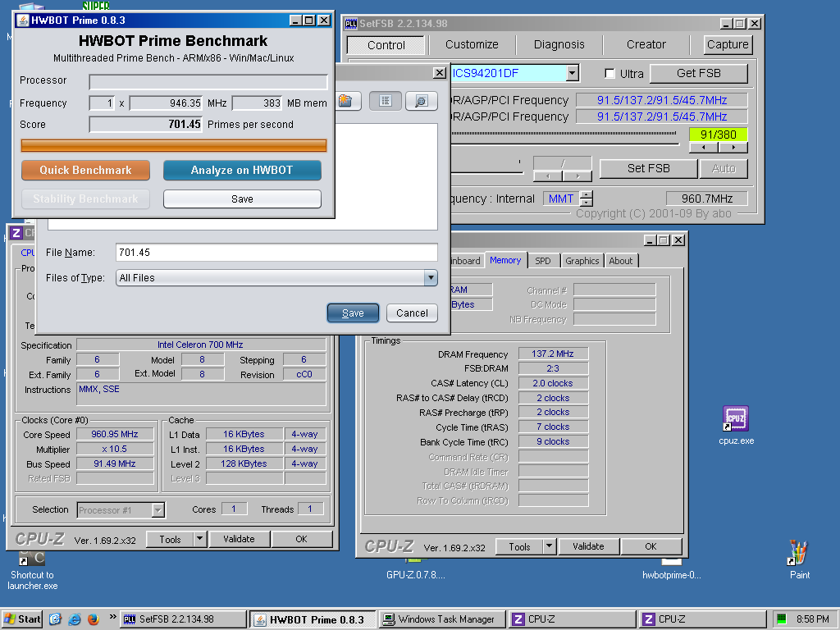Open the Control tab in SetFSB

(x=386, y=45)
